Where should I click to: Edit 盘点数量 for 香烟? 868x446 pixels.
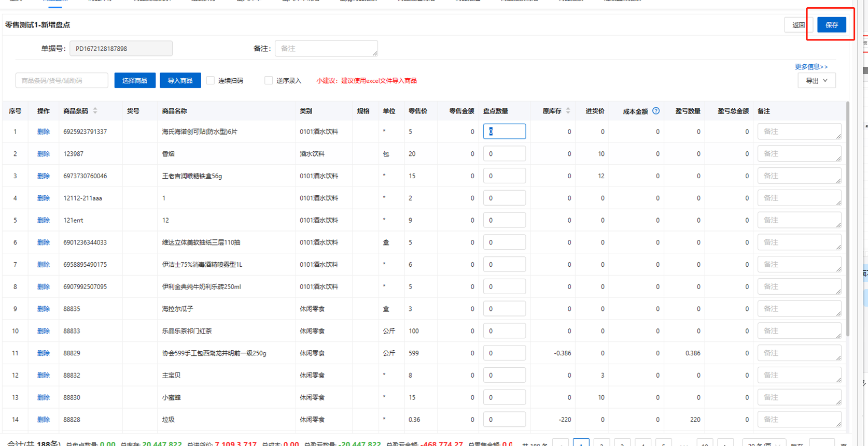point(505,154)
